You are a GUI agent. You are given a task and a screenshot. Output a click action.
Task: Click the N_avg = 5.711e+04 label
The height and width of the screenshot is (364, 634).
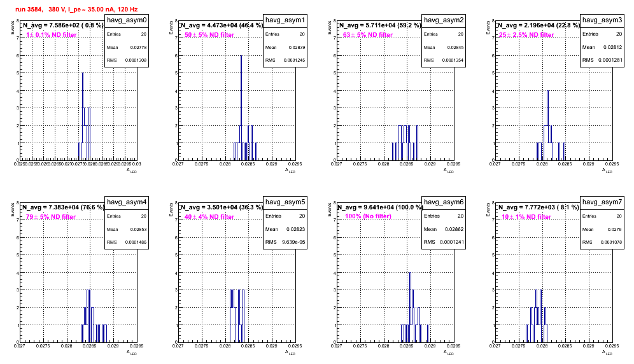pos(380,25)
